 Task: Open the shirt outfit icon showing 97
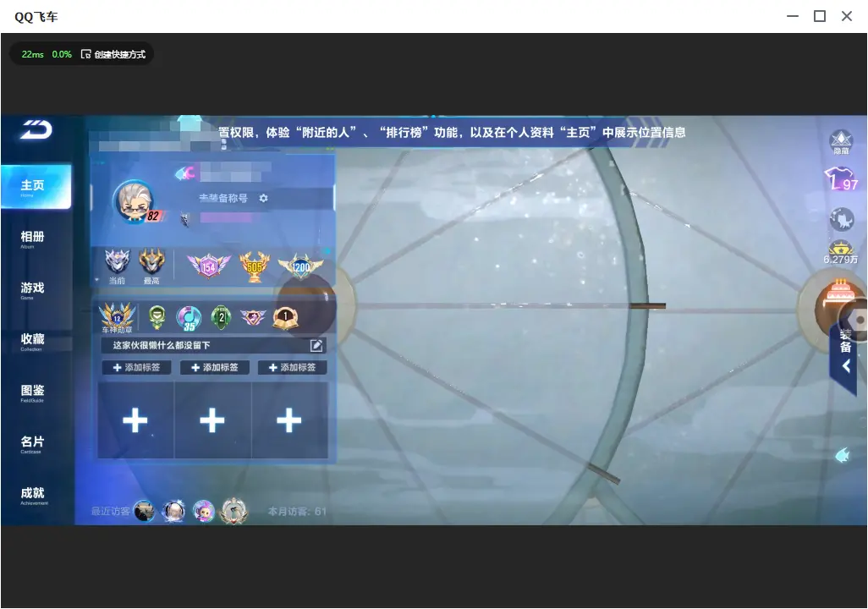point(842,179)
